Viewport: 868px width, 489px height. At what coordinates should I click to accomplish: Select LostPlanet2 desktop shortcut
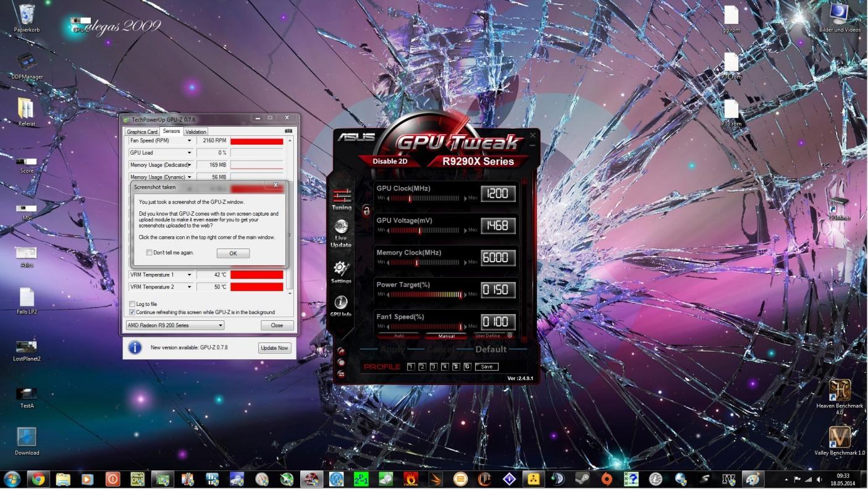[x=27, y=350]
